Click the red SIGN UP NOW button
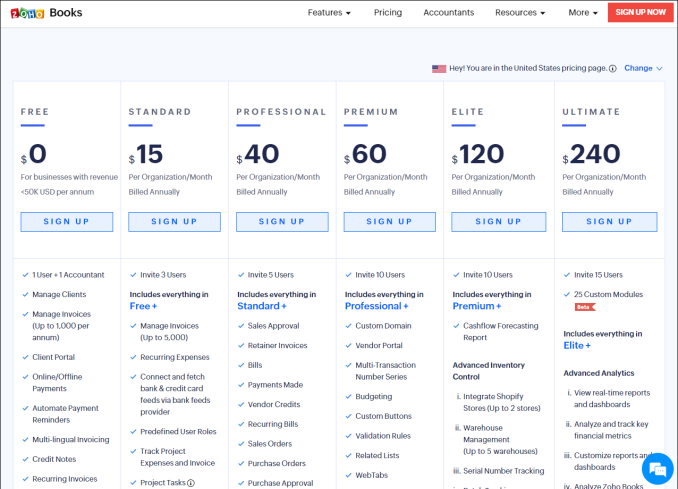The width and height of the screenshot is (678, 489). pyautogui.click(x=640, y=13)
